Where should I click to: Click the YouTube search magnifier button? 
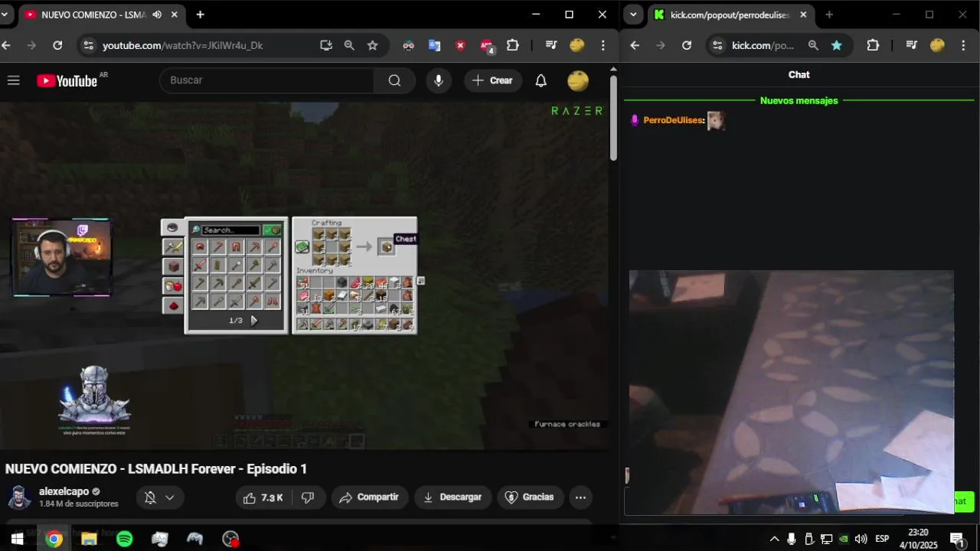click(x=394, y=80)
